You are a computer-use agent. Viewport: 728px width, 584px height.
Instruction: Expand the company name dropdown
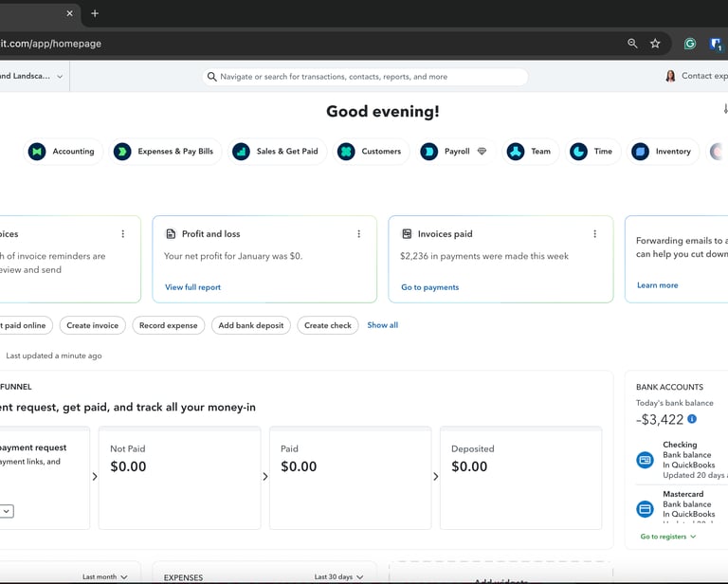tap(60, 77)
